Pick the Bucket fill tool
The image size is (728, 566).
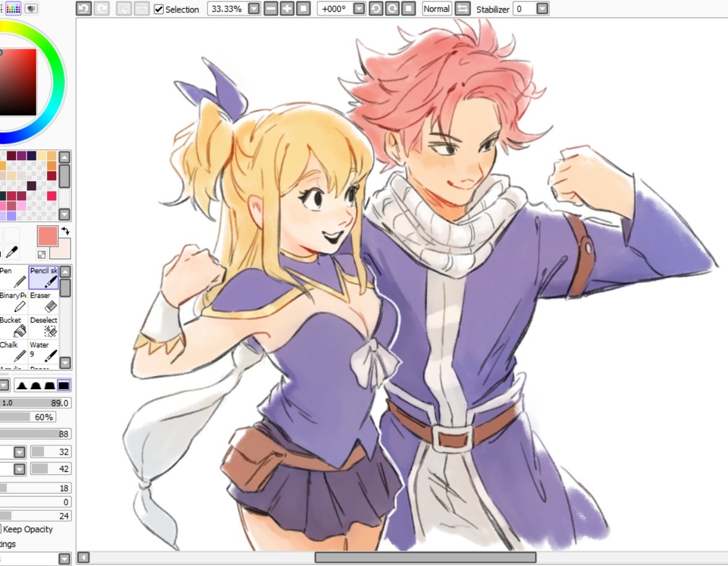coord(14,327)
